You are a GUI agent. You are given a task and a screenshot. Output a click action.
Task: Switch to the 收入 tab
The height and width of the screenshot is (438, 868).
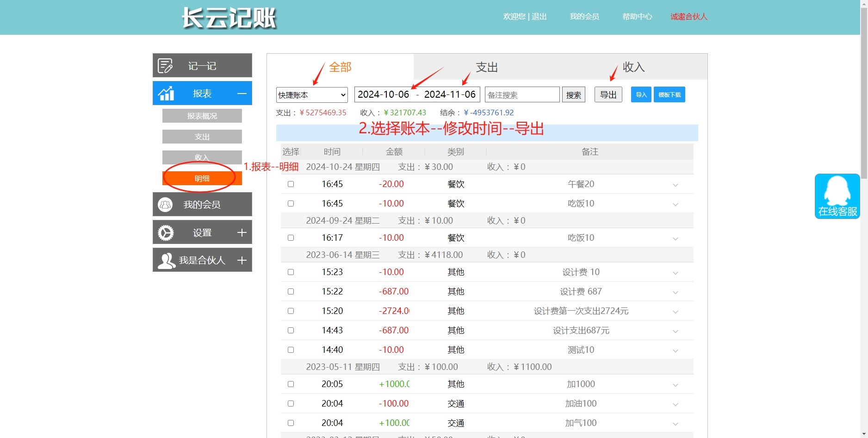click(633, 67)
